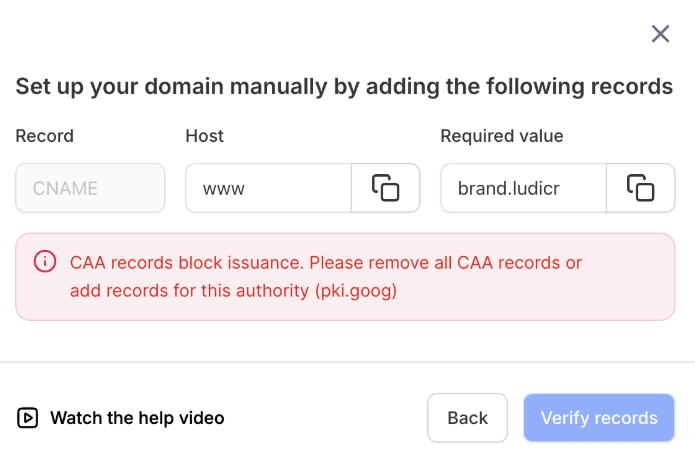The height and width of the screenshot is (461, 695).
Task: Click the www text in Host
Action: click(x=224, y=188)
